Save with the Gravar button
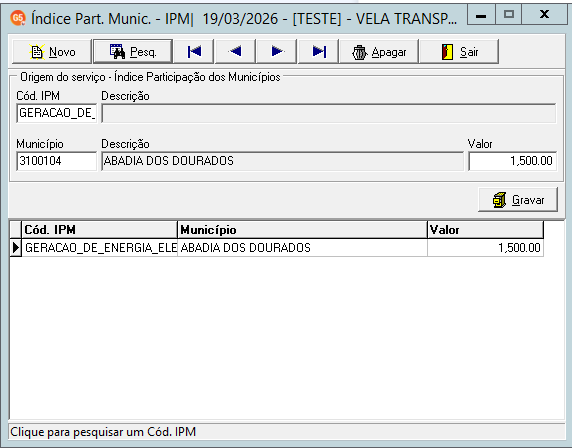 [518, 200]
